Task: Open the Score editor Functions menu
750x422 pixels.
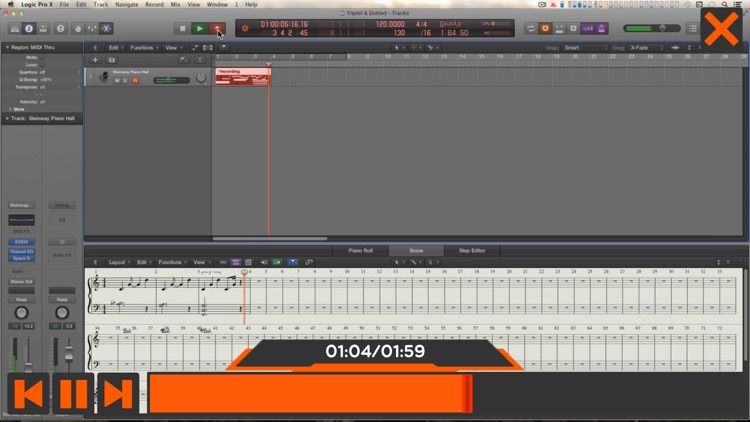Action: click(172, 262)
